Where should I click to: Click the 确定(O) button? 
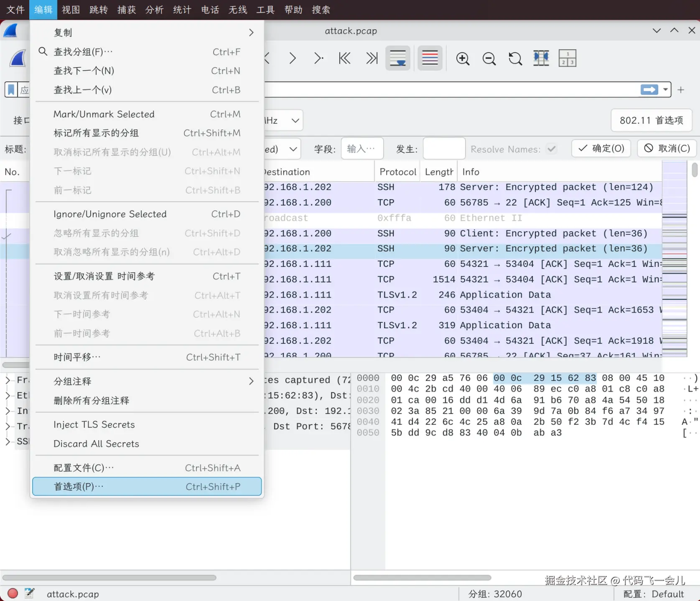(601, 148)
